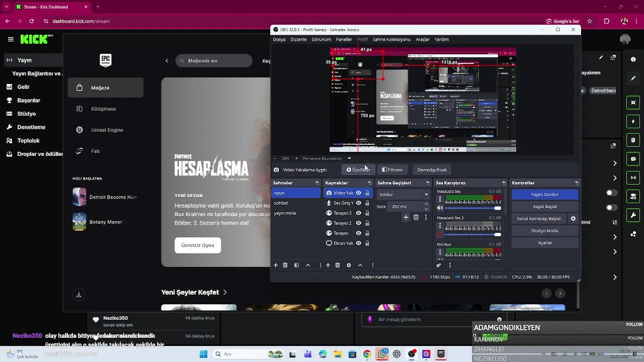Remove transition using the Sahne Geçişleri trash icon
Screen dimensions: 644x362
tap(416, 217)
